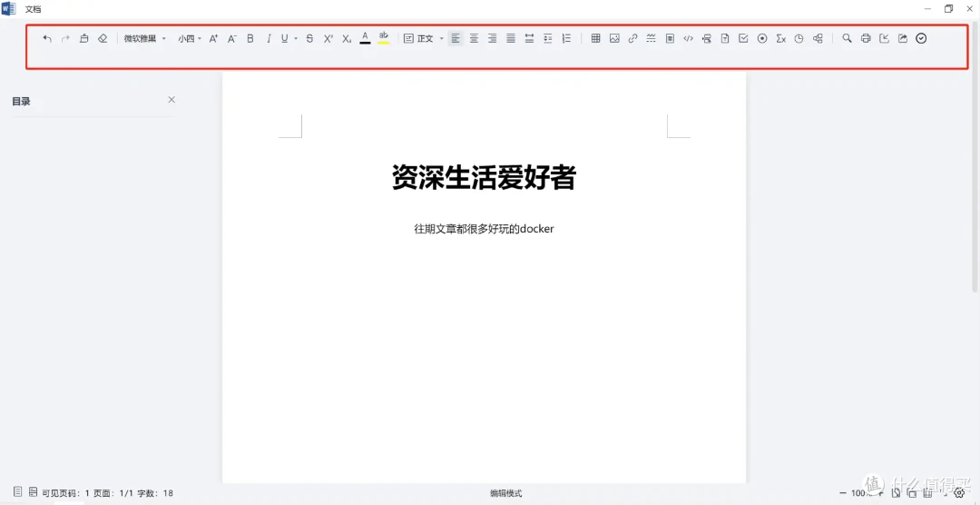Toggle strikethrough formatting
The width and height of the screenshot is (980, 505).
pyautogui.click(x=309, y=39)
